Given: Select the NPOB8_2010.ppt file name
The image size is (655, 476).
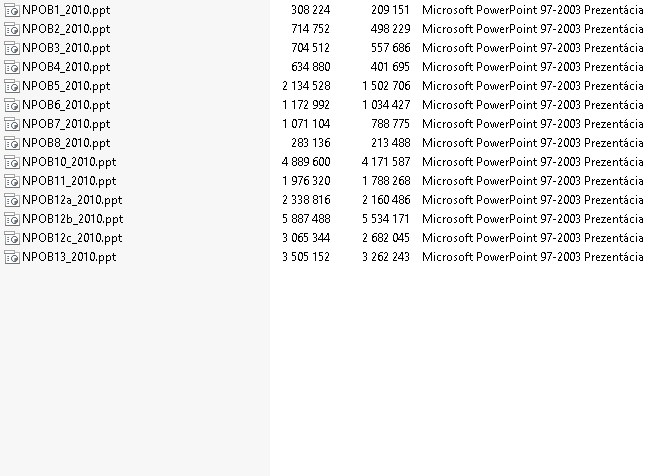Looking at the screenshot, I should click(x=66, y=143).
